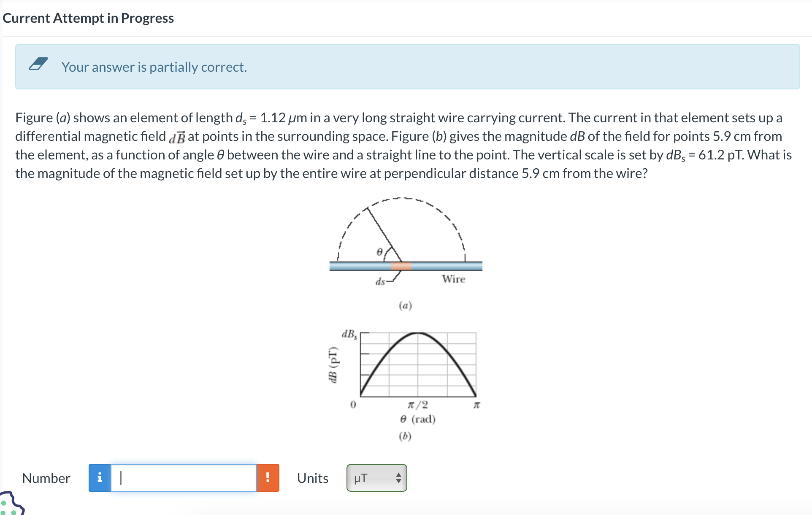Click the blue "i" info icon beside Number
The height and width of the screenshot is (515, 812).
100,478
